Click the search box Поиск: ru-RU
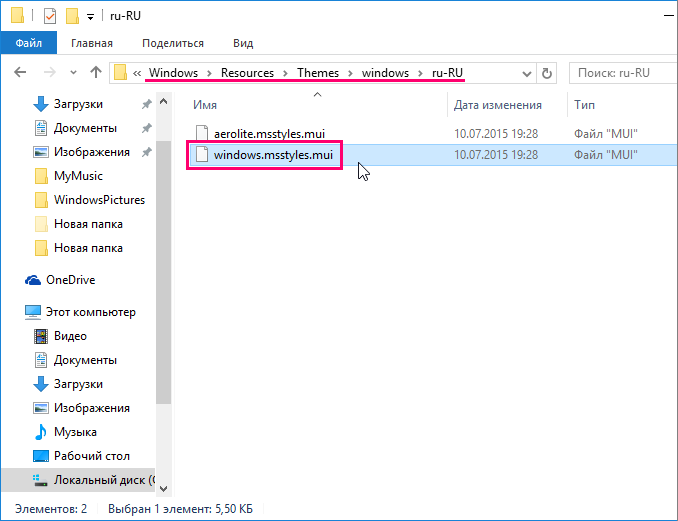This screenshot has width=678, height=521. click(x=623, y=73)
